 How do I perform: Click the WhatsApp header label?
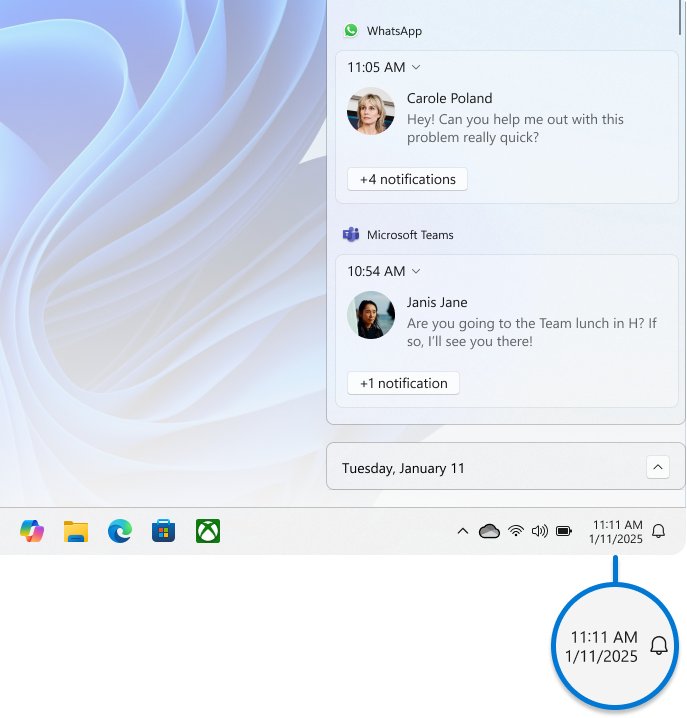point(394,31)
